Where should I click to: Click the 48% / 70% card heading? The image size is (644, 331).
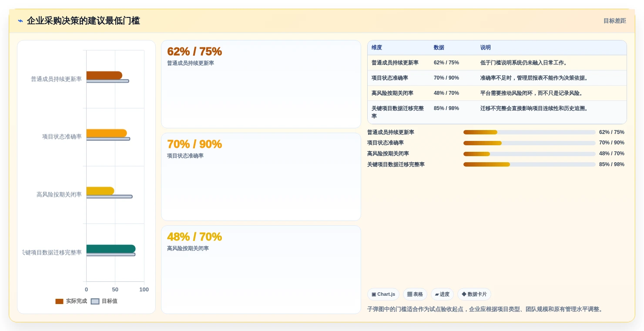[195, 237]
